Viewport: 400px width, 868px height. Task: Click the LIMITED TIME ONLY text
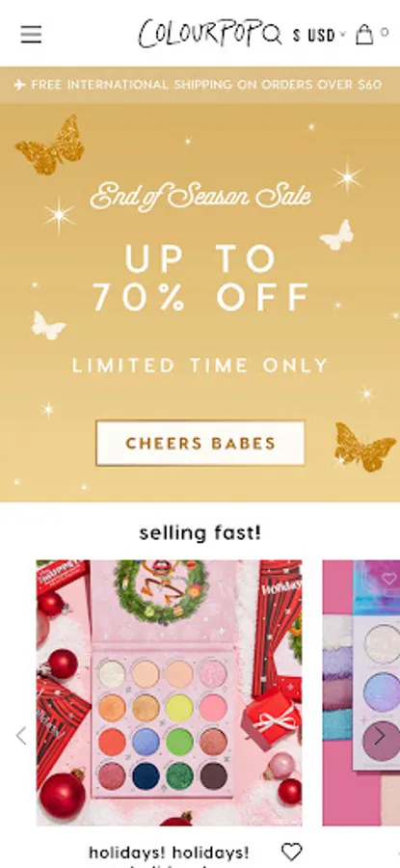coord(200,366)
